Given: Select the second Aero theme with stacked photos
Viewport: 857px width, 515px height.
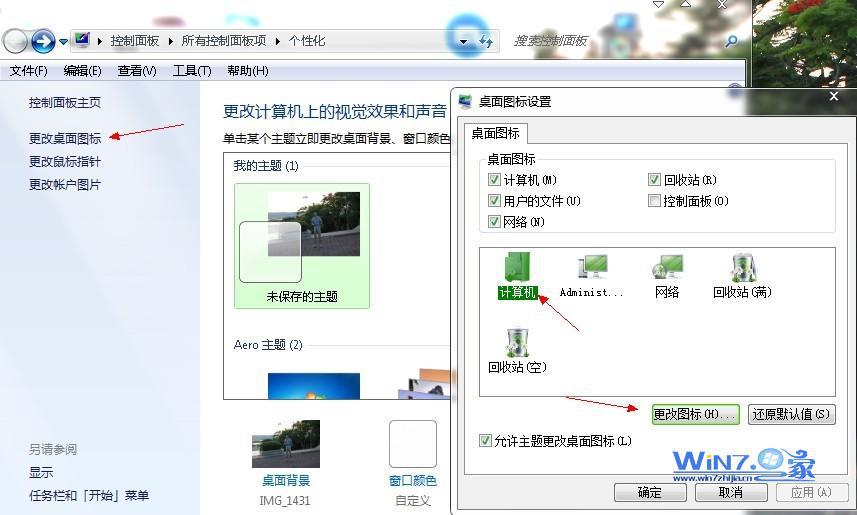Looking at the screenshot, I should 425,384.
